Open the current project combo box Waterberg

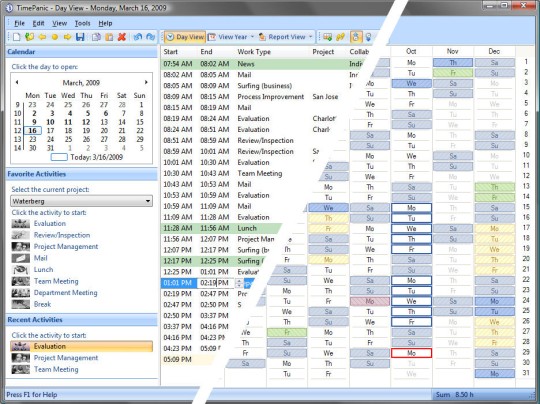81,201
